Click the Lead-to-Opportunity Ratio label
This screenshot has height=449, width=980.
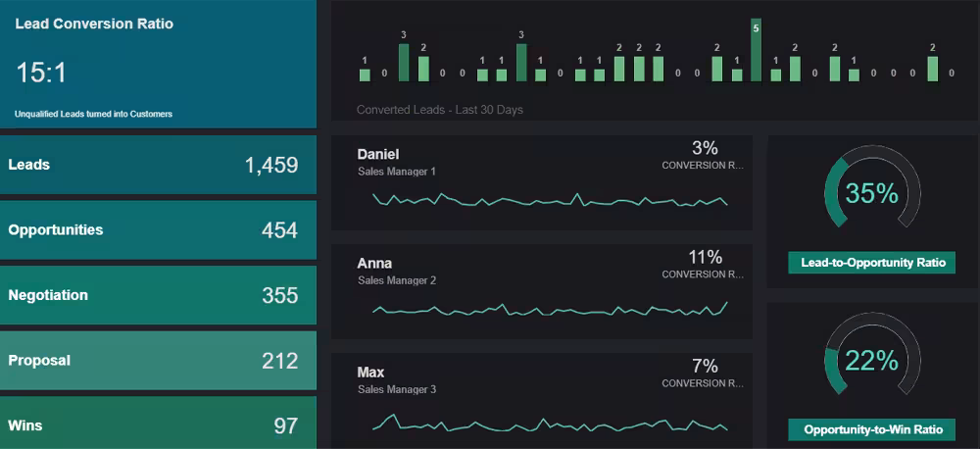(x=871, y=263)
